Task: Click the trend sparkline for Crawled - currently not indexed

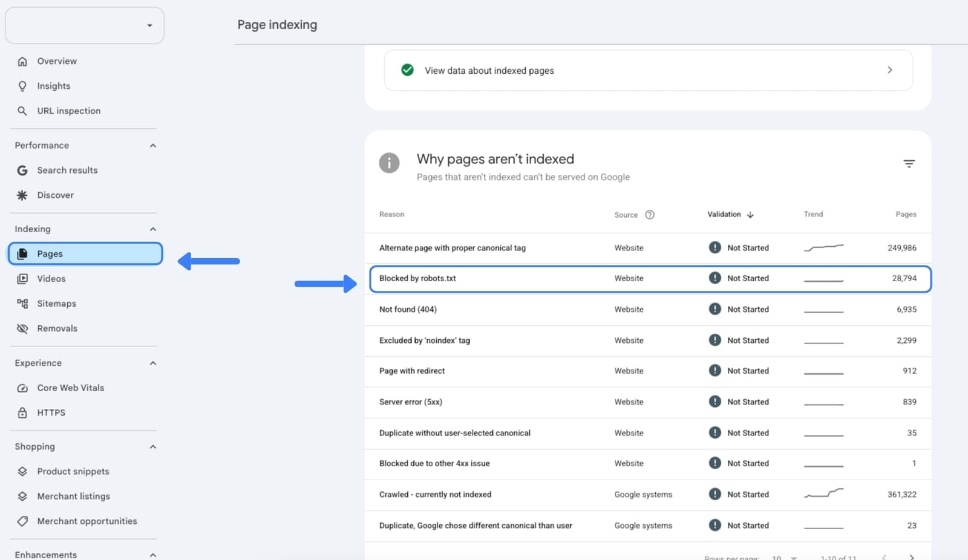Action: click(x=823, y=493)
